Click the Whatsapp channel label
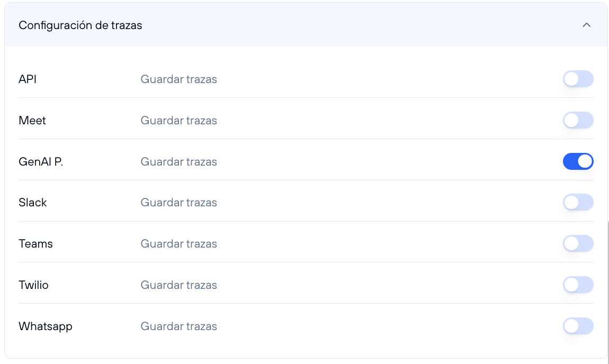Screen dimensions: 609x364 [46, 326]
